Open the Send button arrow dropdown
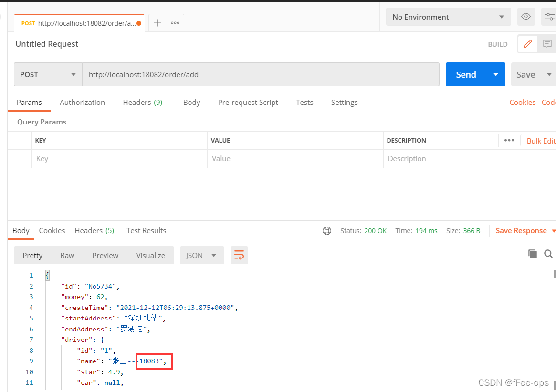This screenshot has width=556, height=392. pos(496,74)
